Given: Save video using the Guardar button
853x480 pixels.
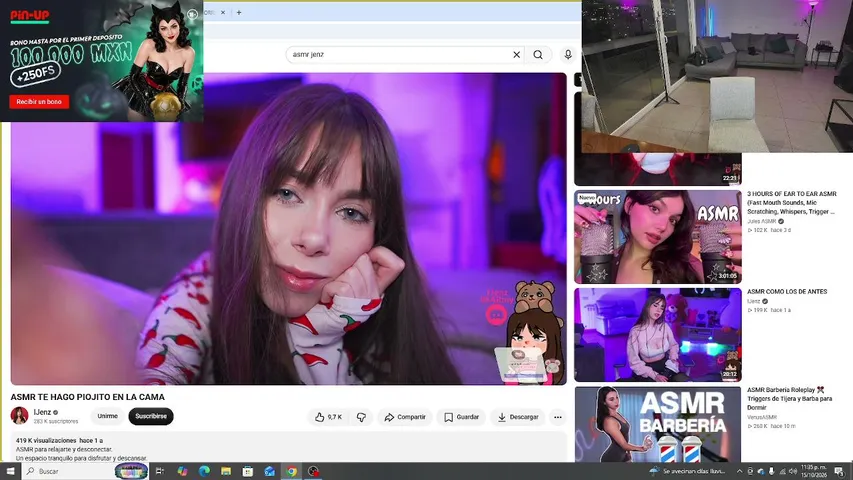Looking at the screenshot, I should (x=461, y=417).
